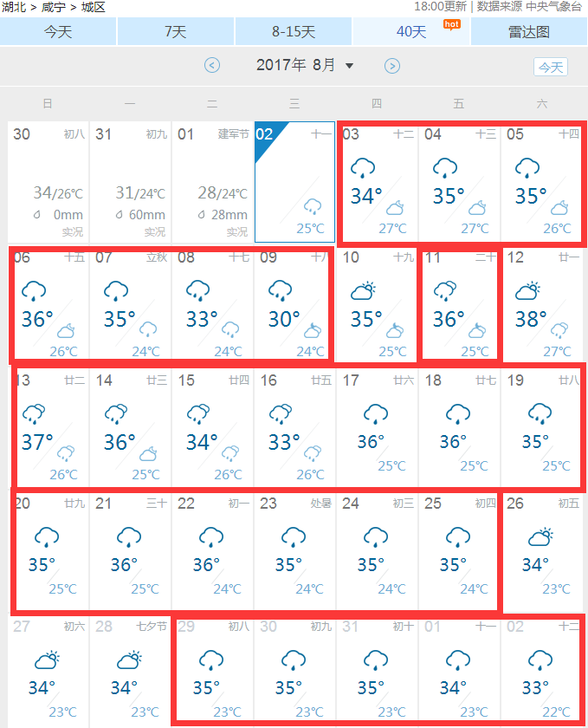
Task: Click the 咸宁 breadcrumb link
Action: pos(54,7)
